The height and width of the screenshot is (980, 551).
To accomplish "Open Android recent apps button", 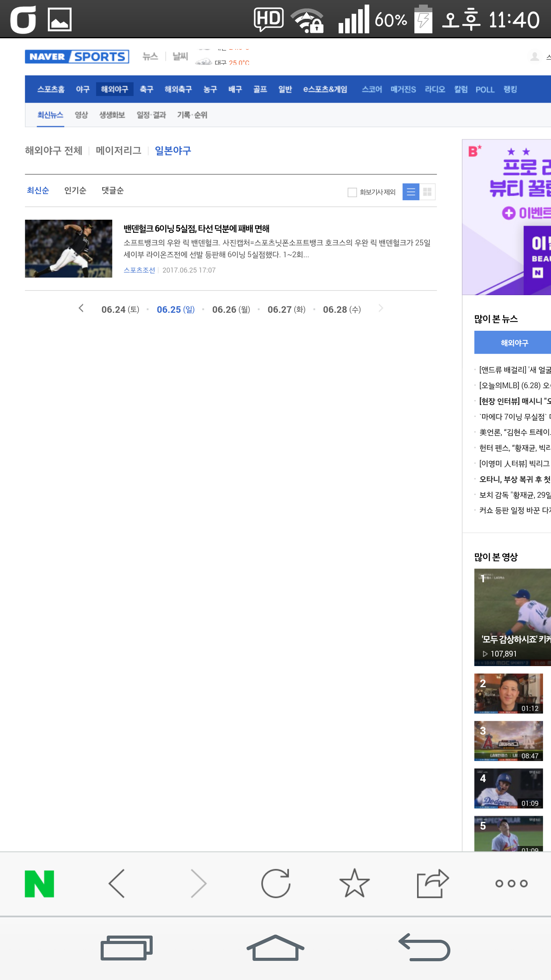I will click(x=126, y=948).
